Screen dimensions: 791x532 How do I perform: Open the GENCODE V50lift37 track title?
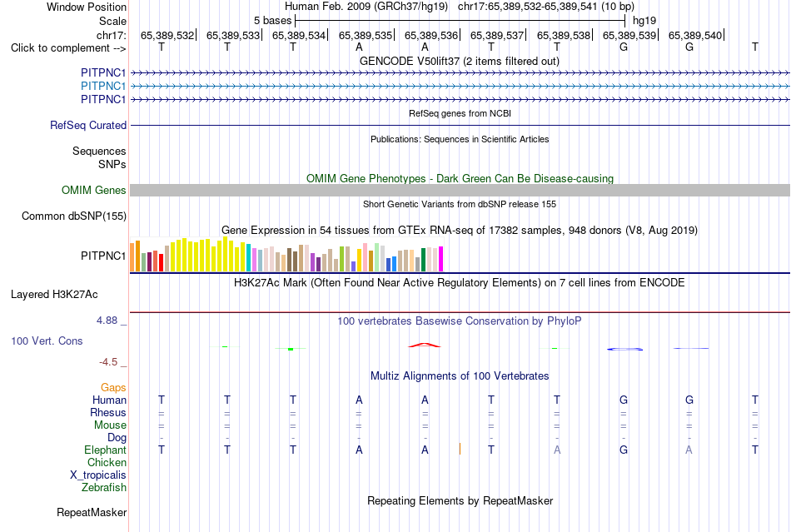(x=459, y=61)
